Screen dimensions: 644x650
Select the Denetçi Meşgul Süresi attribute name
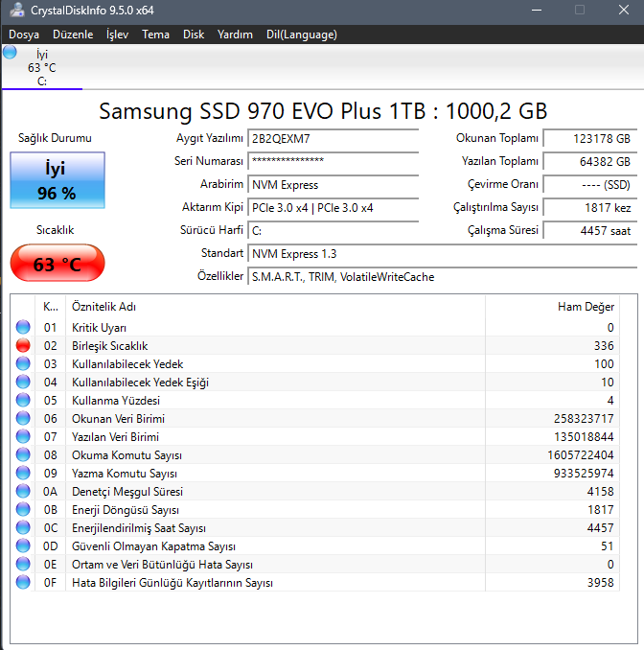(x=127, y=492)
